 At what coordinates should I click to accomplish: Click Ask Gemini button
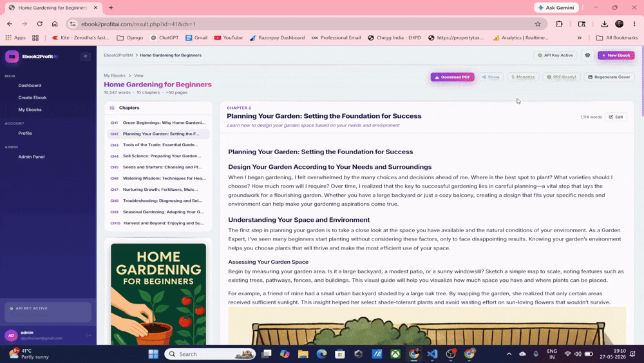click(556, 7)
